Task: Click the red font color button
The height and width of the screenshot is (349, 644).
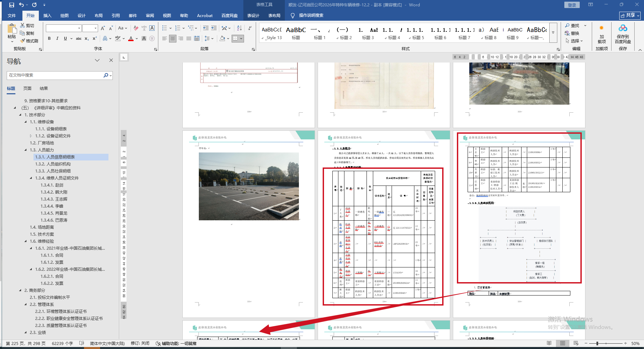Action: 131,38
